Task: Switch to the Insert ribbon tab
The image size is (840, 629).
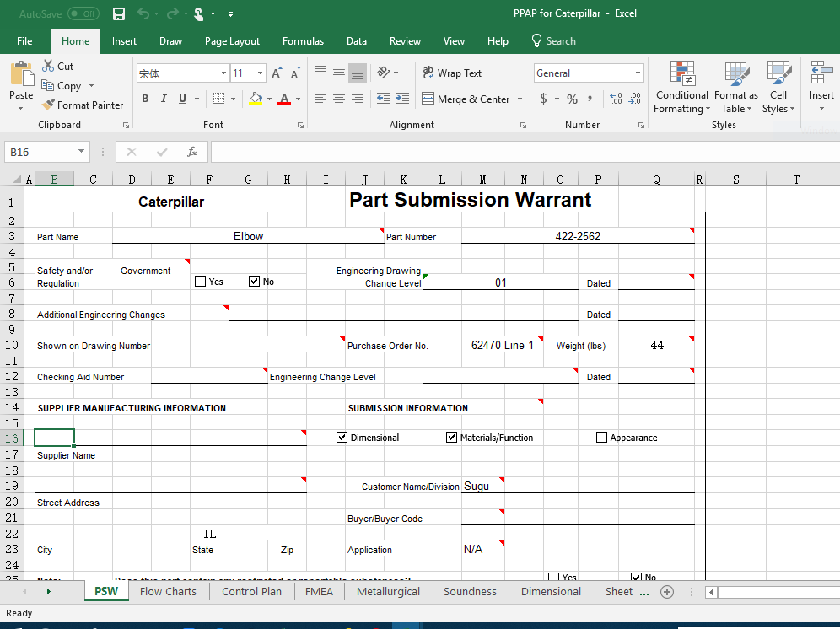Action: tap(124, 41)
